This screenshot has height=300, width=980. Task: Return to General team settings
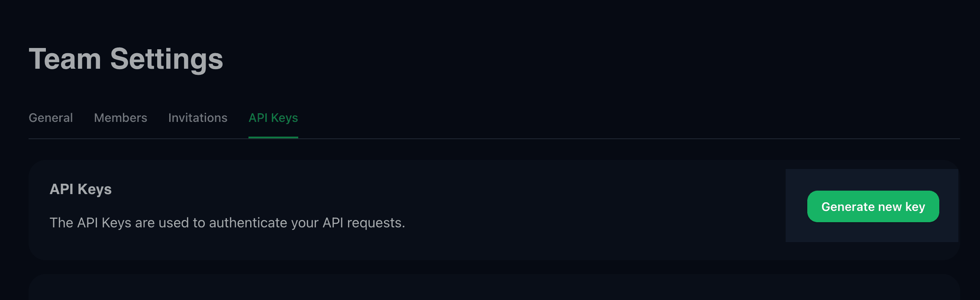[51, 118]
